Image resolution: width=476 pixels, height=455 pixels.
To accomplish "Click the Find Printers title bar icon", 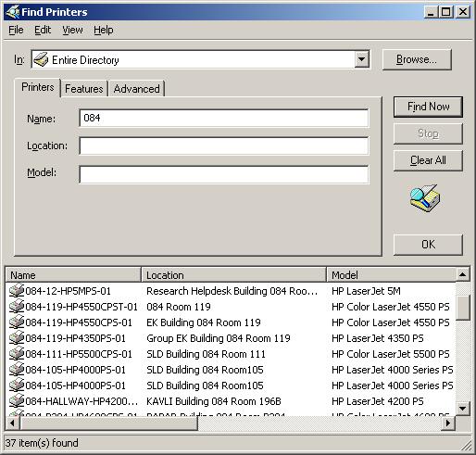I will [x=13, y=12].
